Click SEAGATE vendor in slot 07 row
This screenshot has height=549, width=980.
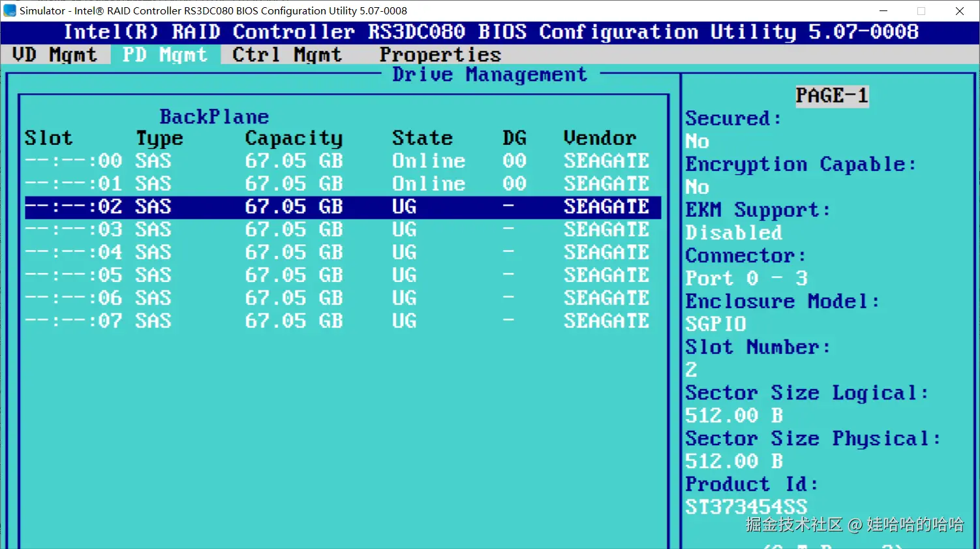(x=606, y=321)
